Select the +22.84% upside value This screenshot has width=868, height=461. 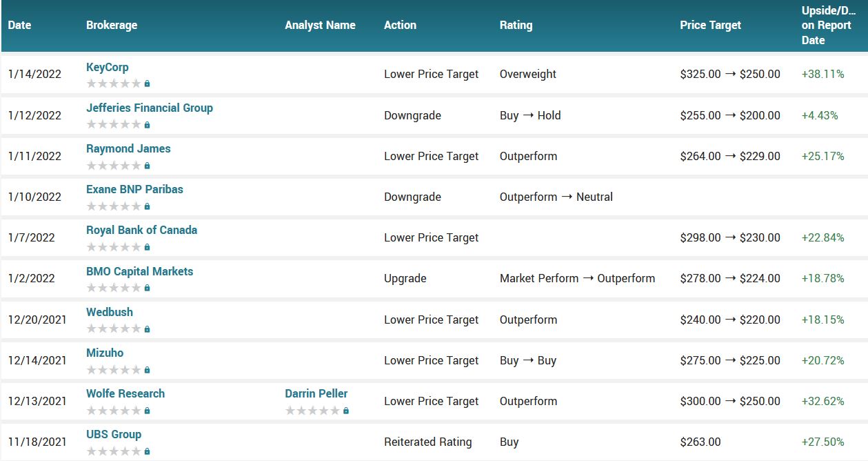pyautogui.click(x=823, y=237)
